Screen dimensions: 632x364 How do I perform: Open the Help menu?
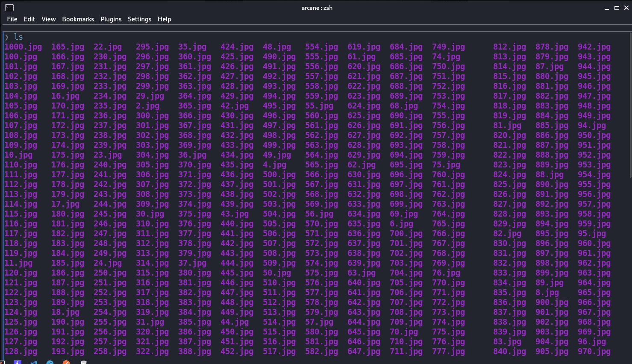[164, 19]
